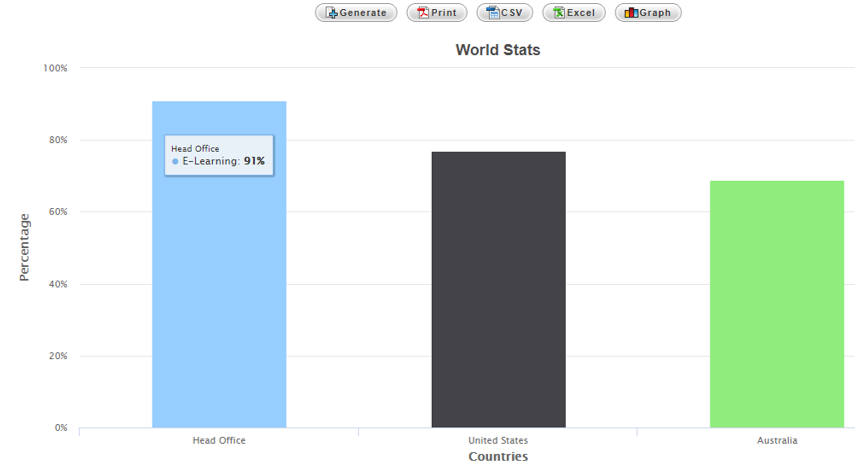Click the E-Learning 91% tooltip
855x473 pixels.
(x=219, y=155)
